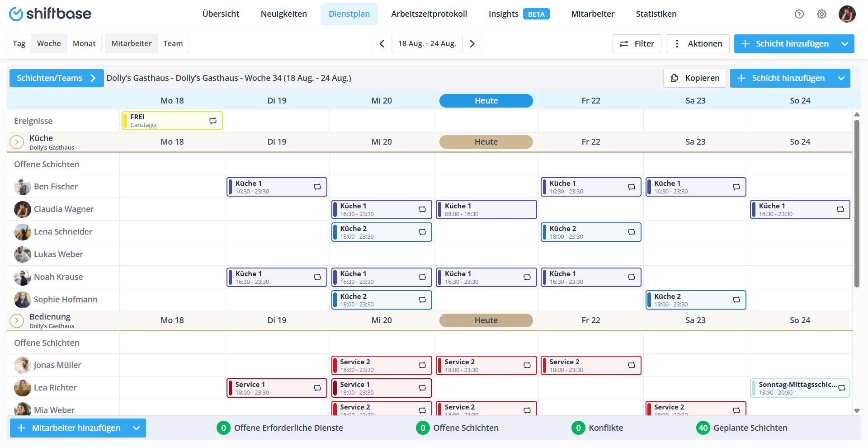Collapse the Küche team section
This screenshot has height=447, width=868.
(x=17, y=142)
